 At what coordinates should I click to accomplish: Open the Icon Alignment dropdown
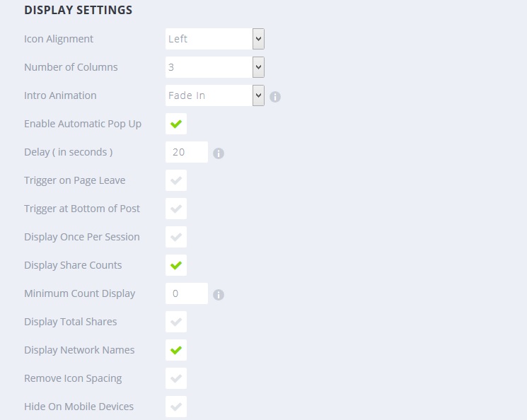pyautogui.click(x=215, y=39)
